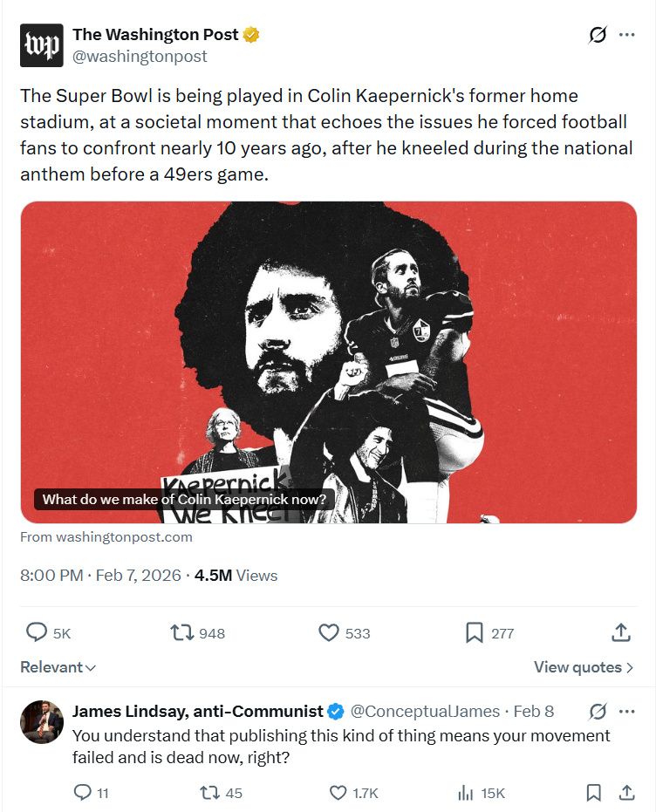This screenshot has width=656, height=812.
Task: Open the @washingtonpost handle profile
Action: tap(140, 57)
